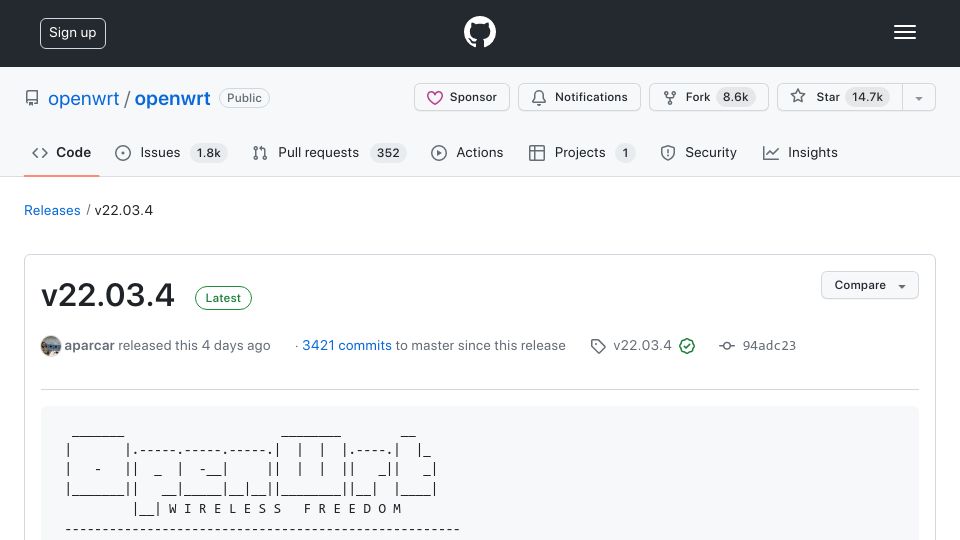The image size is (960, 540).
Task: Click the GitHub Octocat logo
Action: pyautogui.click(x=479, y=32)
